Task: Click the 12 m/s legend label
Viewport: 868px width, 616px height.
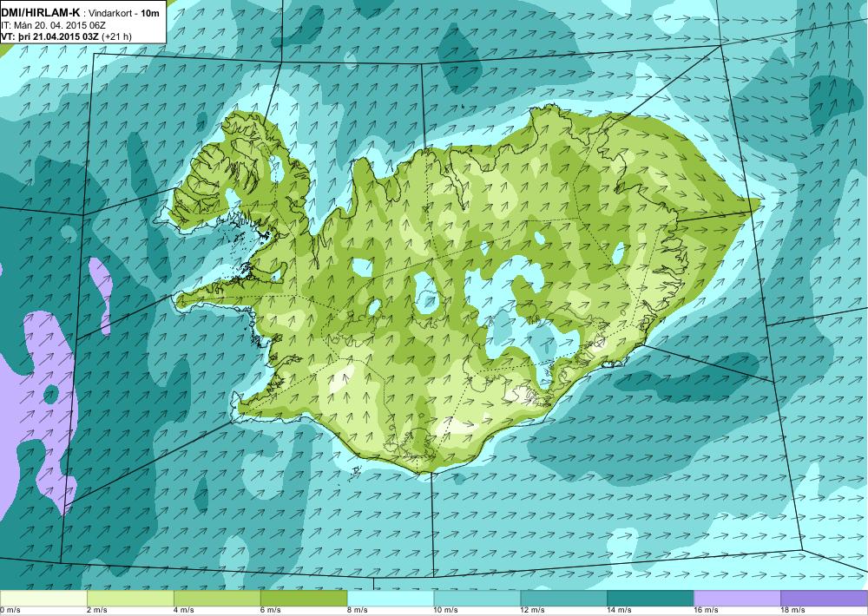Action: point(533,611)
